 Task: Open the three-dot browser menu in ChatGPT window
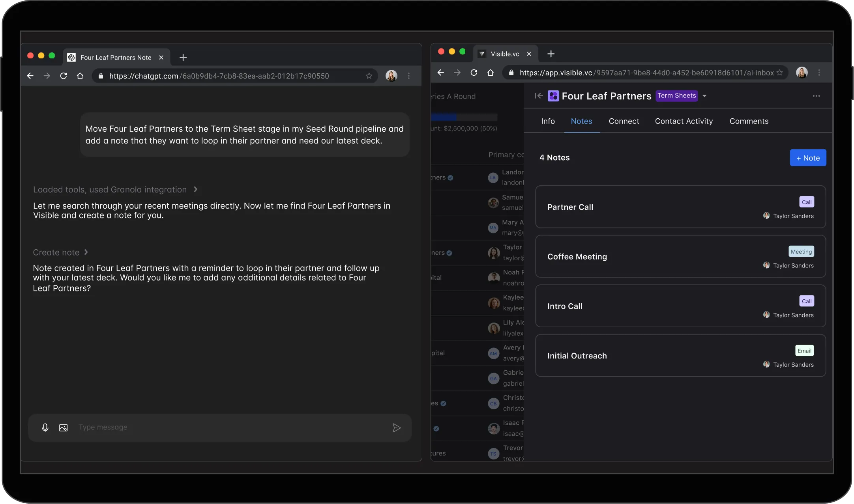pyautogui.click(x=409, y=76)
